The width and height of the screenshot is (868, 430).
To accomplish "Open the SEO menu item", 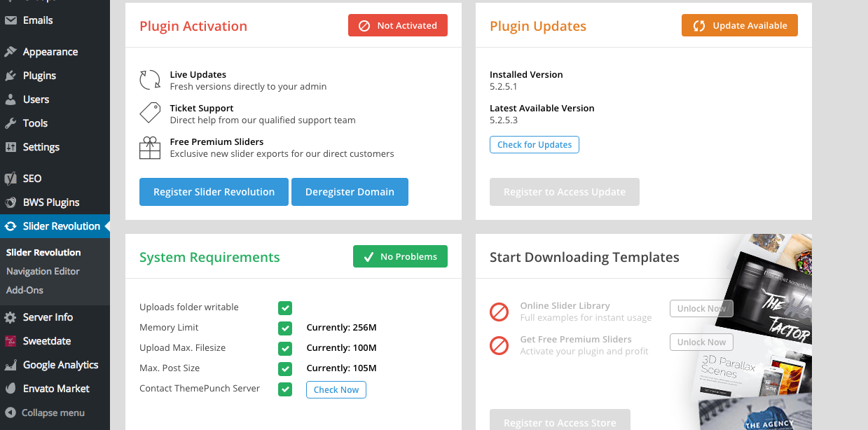I will coord(55,179).
